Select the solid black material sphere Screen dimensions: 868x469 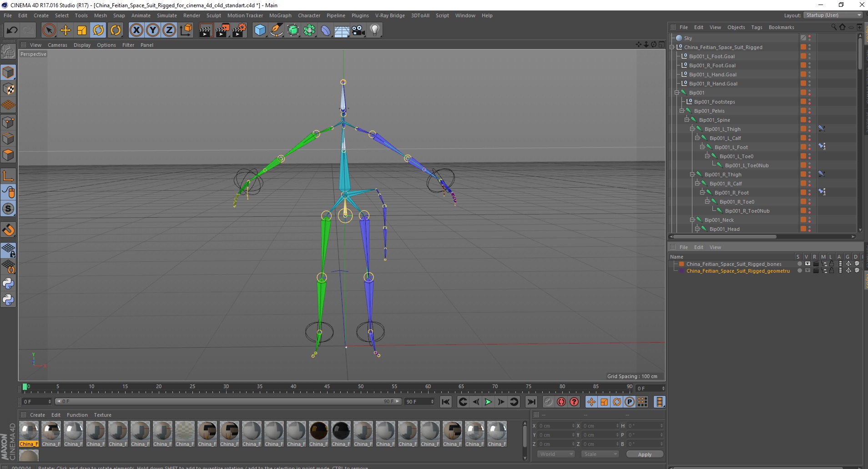(x=341, y=434)
